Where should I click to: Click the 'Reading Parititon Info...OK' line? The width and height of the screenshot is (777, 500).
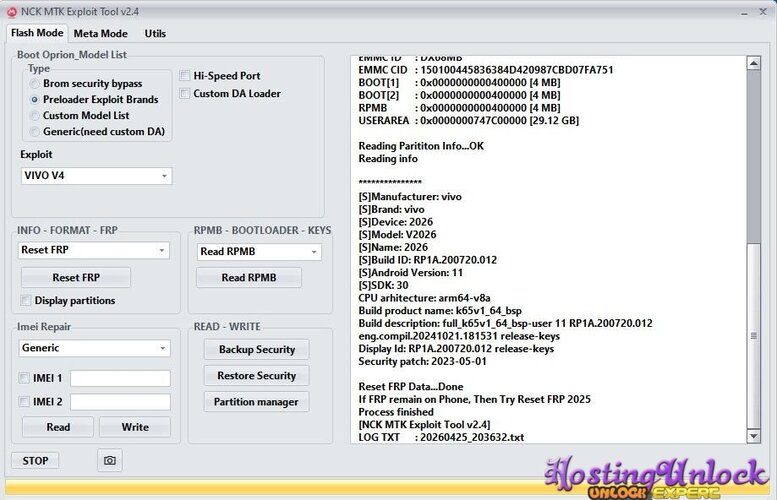(421, 146)
